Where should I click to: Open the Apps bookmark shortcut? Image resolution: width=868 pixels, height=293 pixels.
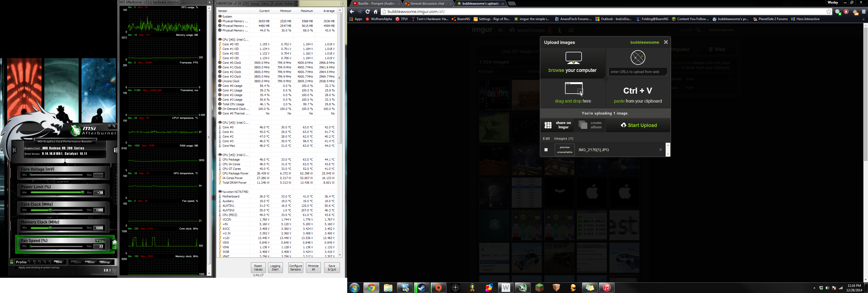356,19
